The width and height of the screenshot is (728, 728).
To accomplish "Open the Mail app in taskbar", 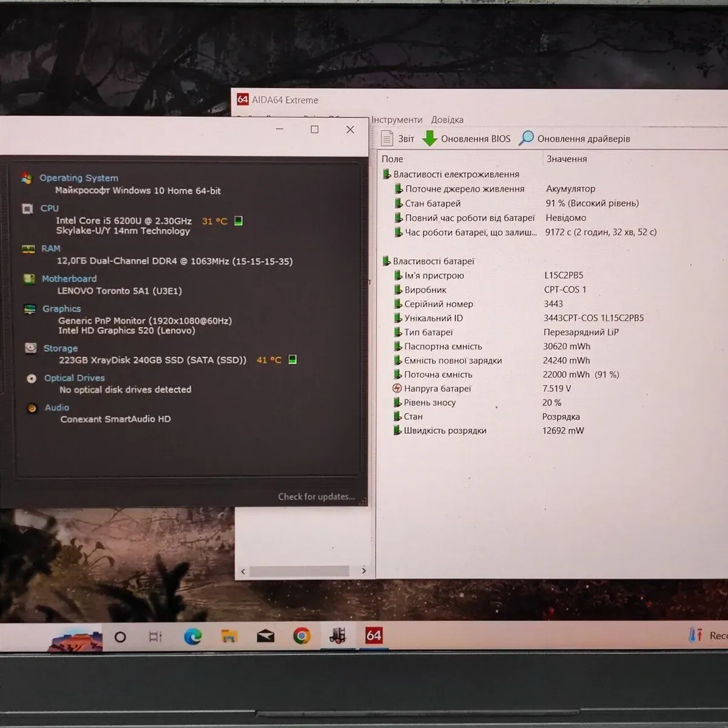I will pos(265,636).
